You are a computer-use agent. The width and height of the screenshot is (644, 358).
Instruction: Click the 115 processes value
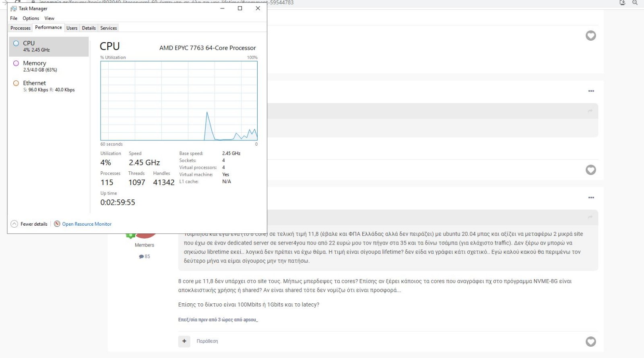point(107,182)
